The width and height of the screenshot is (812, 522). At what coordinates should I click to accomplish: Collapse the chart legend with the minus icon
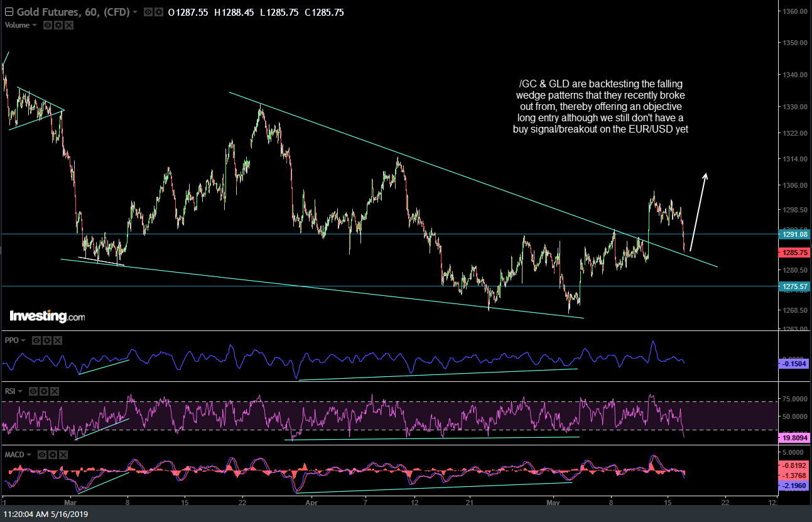click(9, 11)
